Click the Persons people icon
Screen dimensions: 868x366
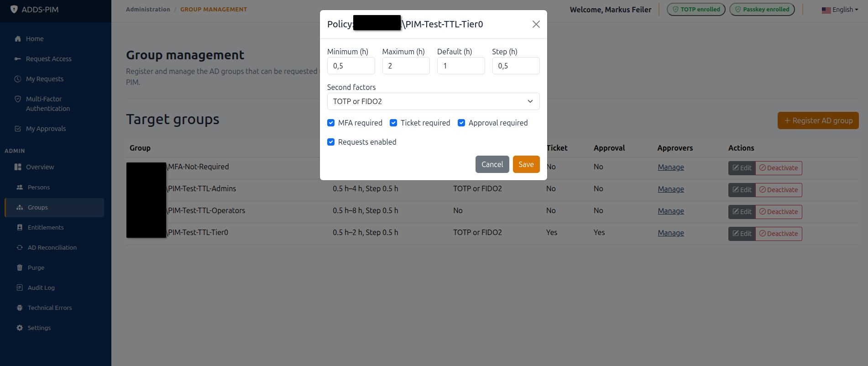20,187
